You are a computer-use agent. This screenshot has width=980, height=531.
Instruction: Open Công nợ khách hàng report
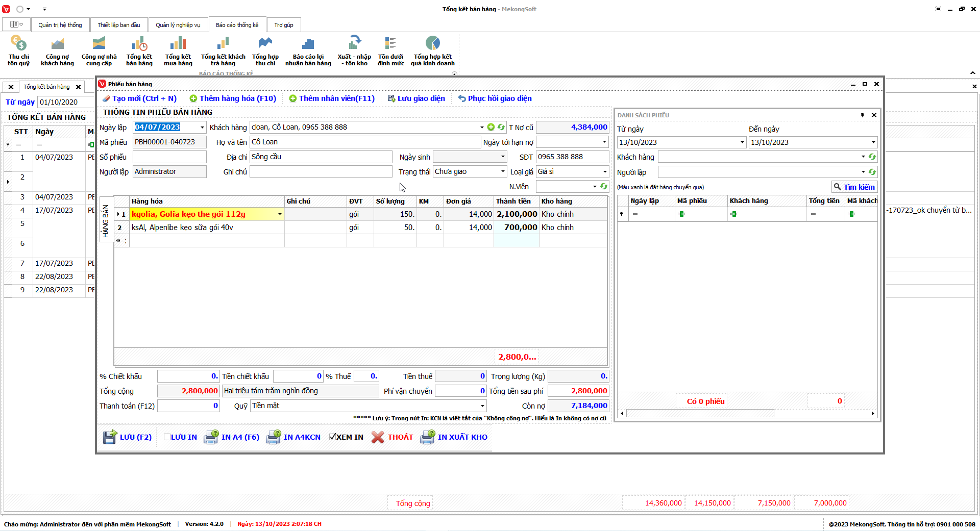57,50
